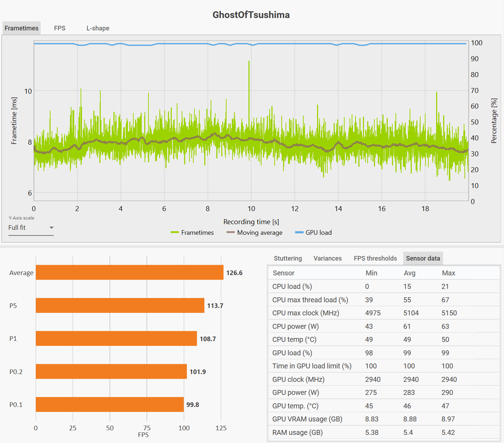
Task: Select the GPU power (W) row
Action: click(x=384, y=392)
